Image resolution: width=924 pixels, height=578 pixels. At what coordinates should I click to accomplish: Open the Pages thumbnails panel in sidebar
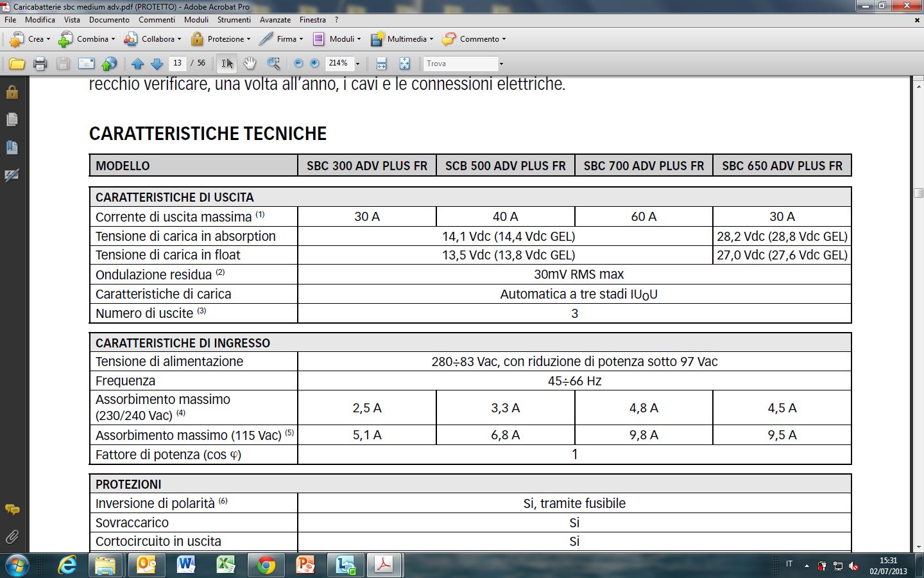[x=12, y=119]
